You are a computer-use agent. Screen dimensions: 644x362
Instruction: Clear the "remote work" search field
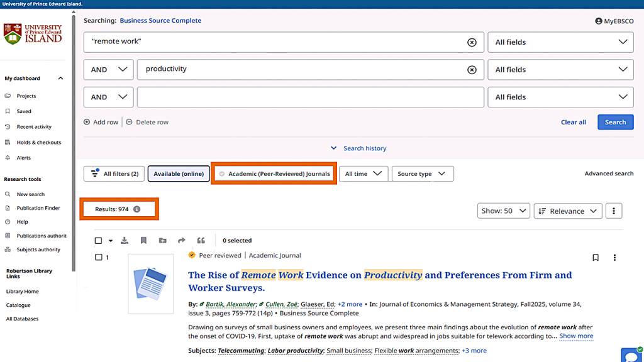pos(472,42)
